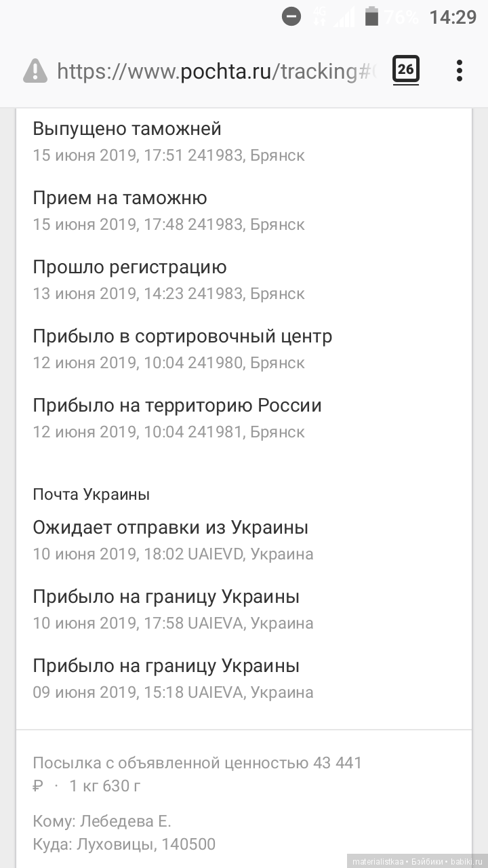Screen dimensions: 488x868
Task: Tap the battery icon in status bar
Action: click(x=371, y=17)
